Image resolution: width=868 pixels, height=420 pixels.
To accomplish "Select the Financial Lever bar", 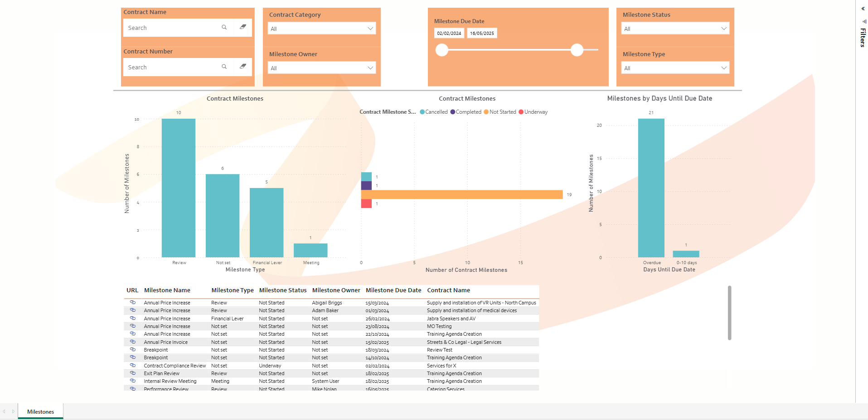I will pos(267,222).
